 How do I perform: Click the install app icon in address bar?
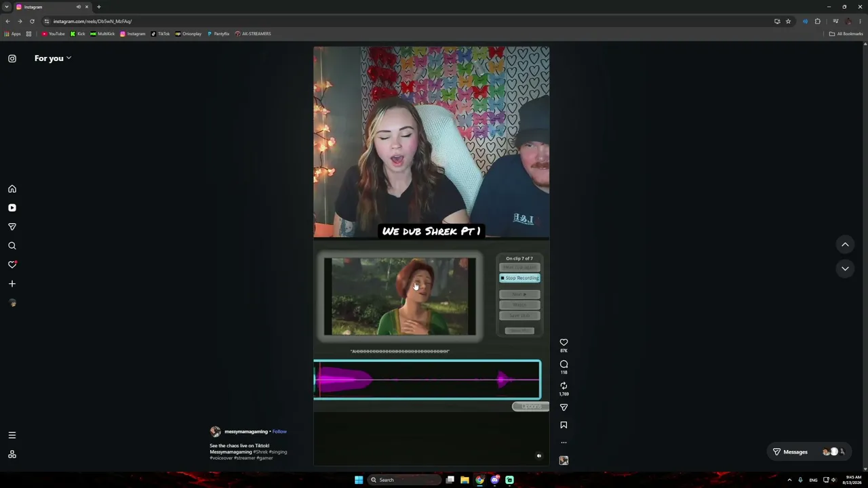click(x=777, y=21)
